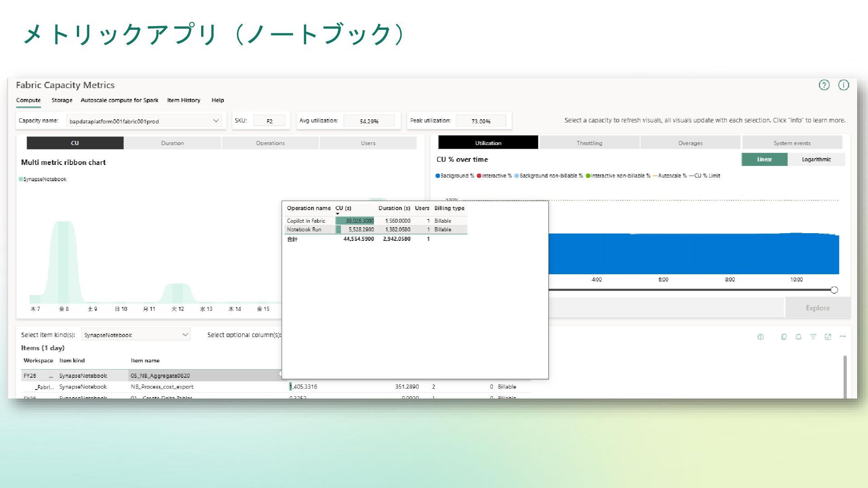868x488 pixels.
Task: Sort tooltip table by Duration (s)
Action: tap(394, 208)
